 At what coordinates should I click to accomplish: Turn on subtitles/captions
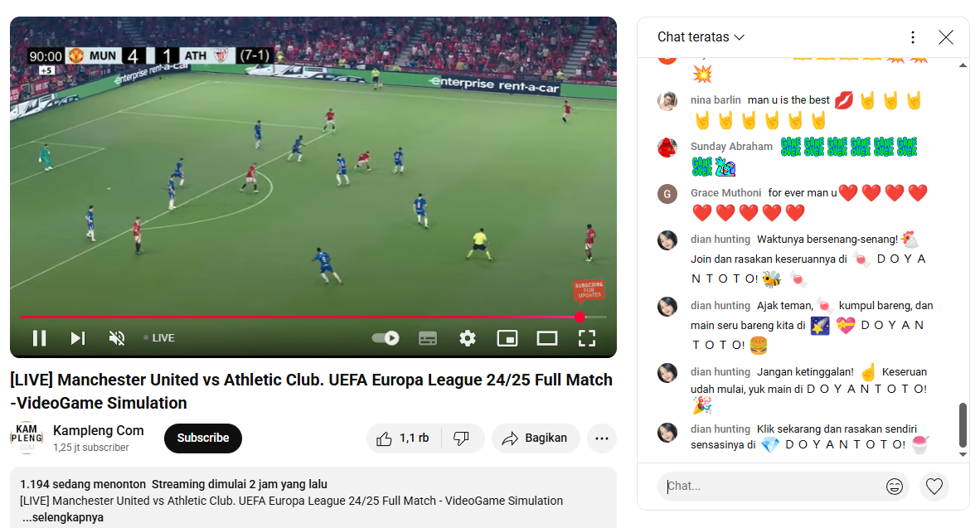[x=428, y=338]
